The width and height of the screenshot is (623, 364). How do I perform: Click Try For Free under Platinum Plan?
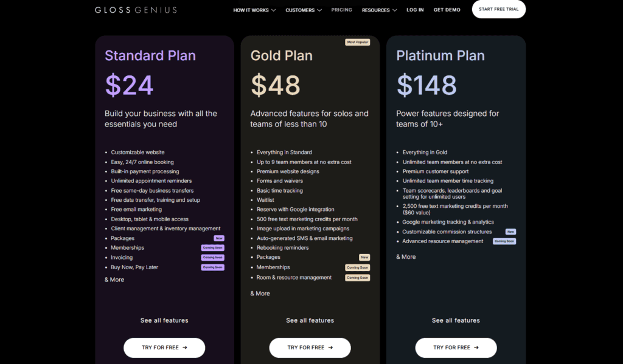456,348
